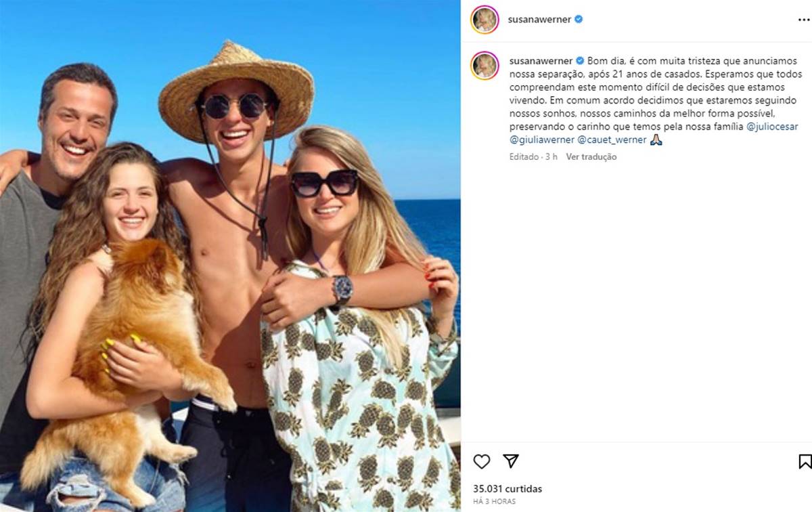Click the Editado · 3 h label
The width and height of the screenshot is (812, 512).
pyautogui.click(x=533, y=156)
